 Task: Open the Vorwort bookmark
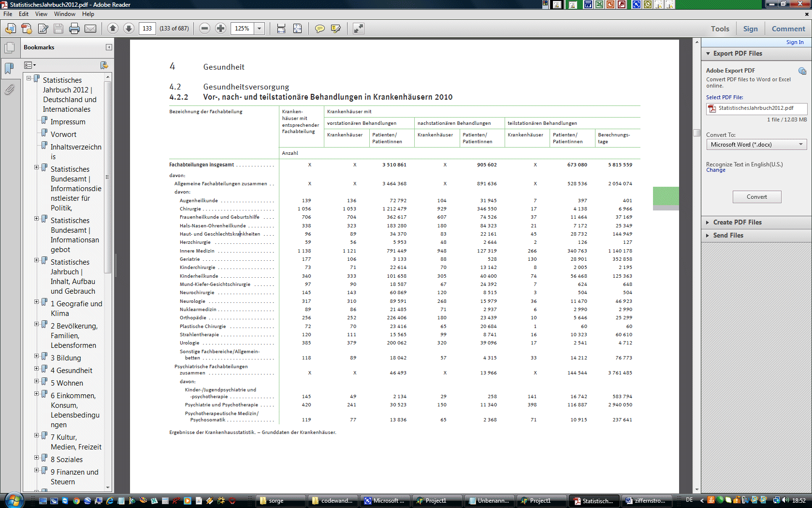(x=63, y=134)
